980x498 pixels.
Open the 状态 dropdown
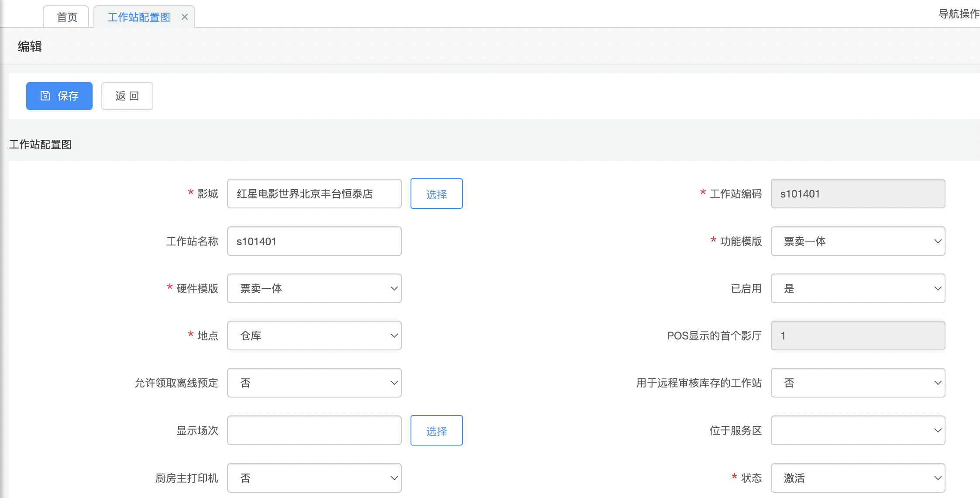tap(858, 478)
